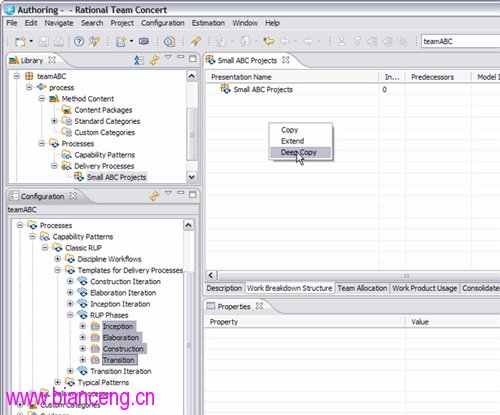Select the Construction phase in Configuration tree

123,349
